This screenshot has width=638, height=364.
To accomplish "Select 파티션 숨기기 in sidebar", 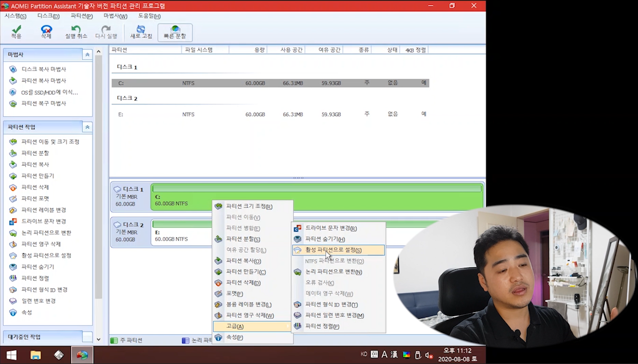I will coord(32,267).
